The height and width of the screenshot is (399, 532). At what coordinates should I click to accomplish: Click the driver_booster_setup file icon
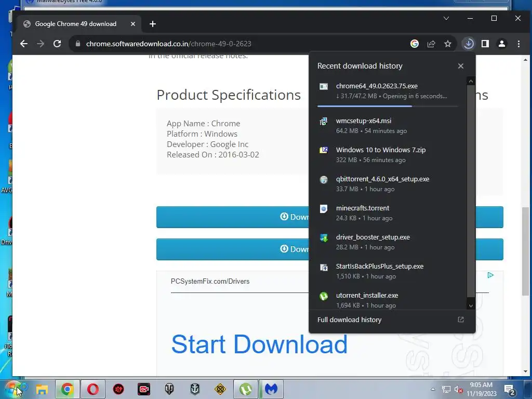(x=324, y=238)
